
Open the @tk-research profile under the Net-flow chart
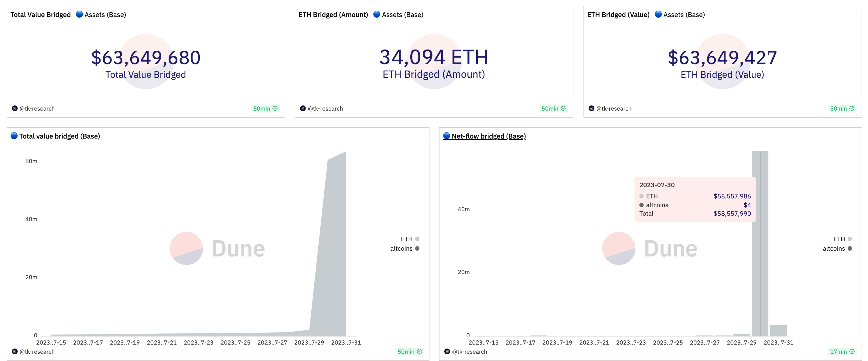tap(469, 352)
